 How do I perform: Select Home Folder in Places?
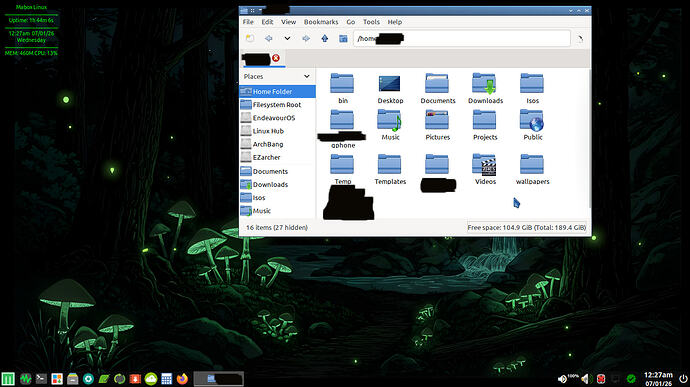(277, 92)
